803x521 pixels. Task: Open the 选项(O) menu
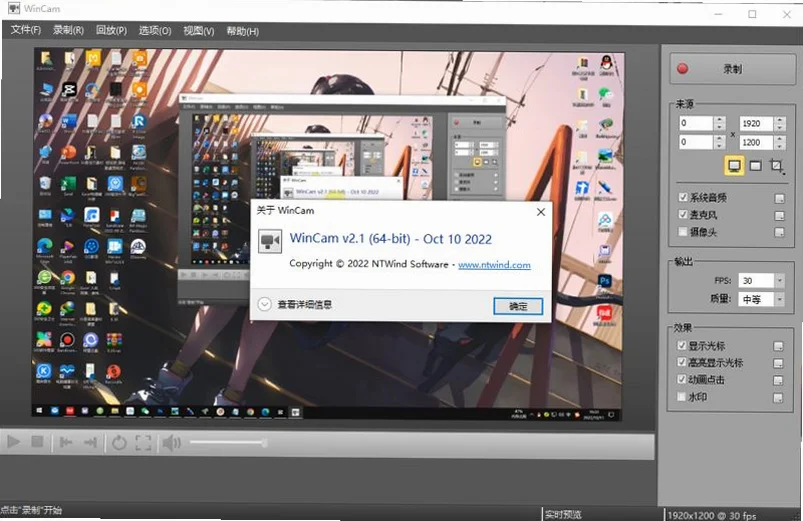coord(155,31)
